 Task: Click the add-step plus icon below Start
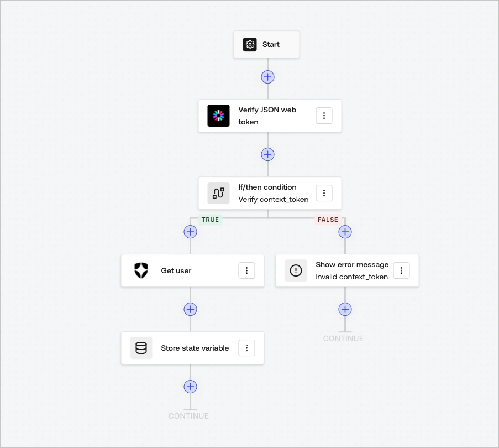267,77
